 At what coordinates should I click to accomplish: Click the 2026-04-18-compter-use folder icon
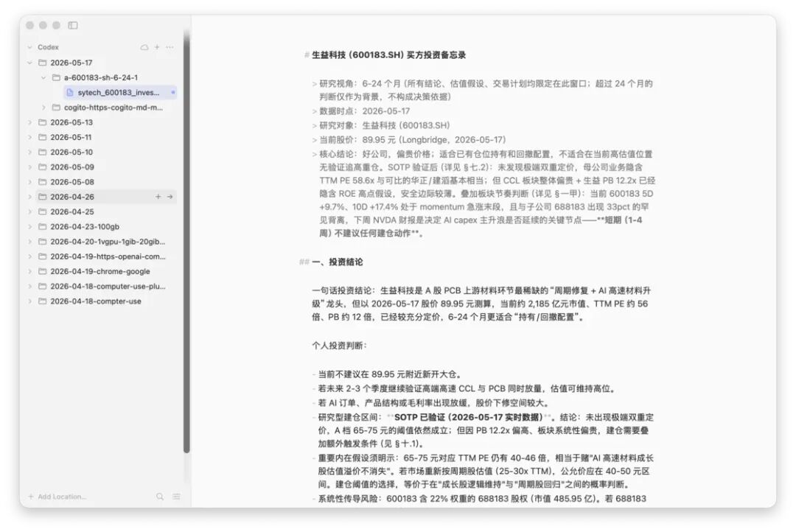tap(43, 301)
